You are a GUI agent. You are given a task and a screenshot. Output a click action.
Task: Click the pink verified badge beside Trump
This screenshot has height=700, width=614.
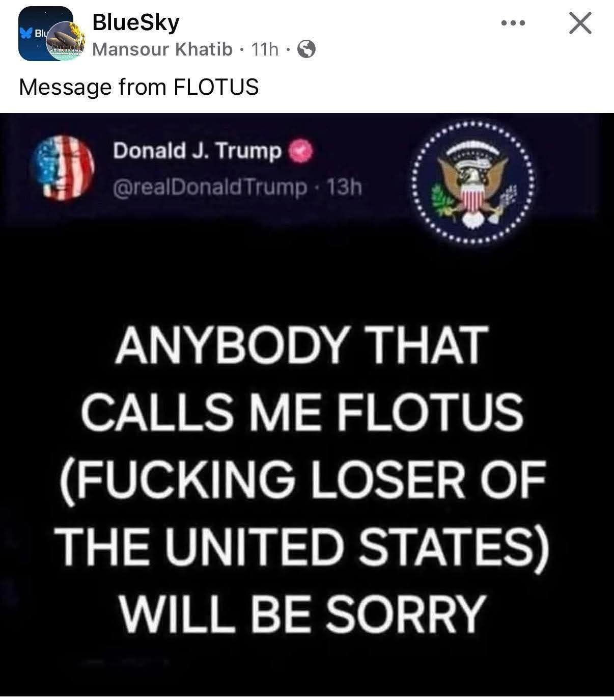(297, 151)
